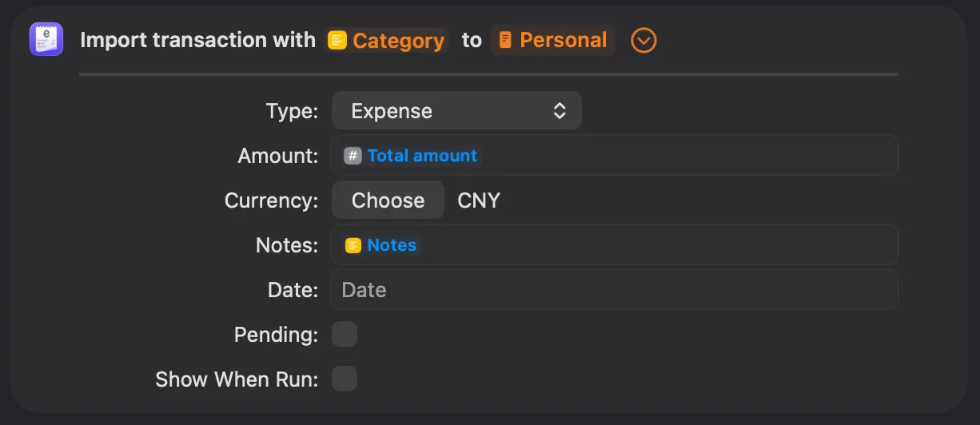Click the hash icon beside Total amount
The width and height of the screenshot is (980, 425).
[x=353, y=156]
